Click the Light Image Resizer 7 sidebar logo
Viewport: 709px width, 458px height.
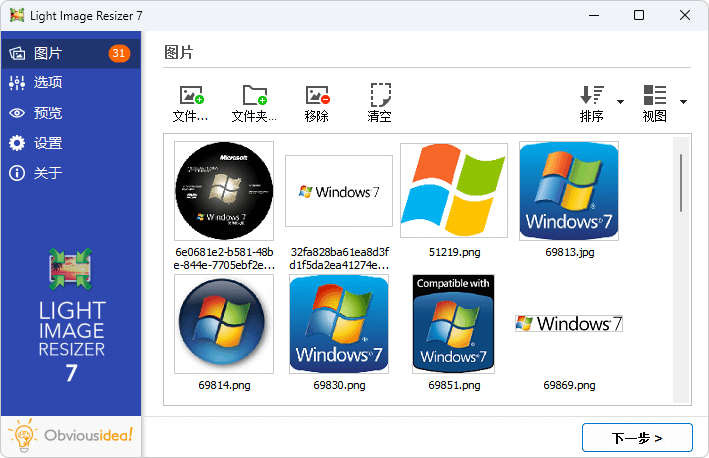tap(71, 316)
